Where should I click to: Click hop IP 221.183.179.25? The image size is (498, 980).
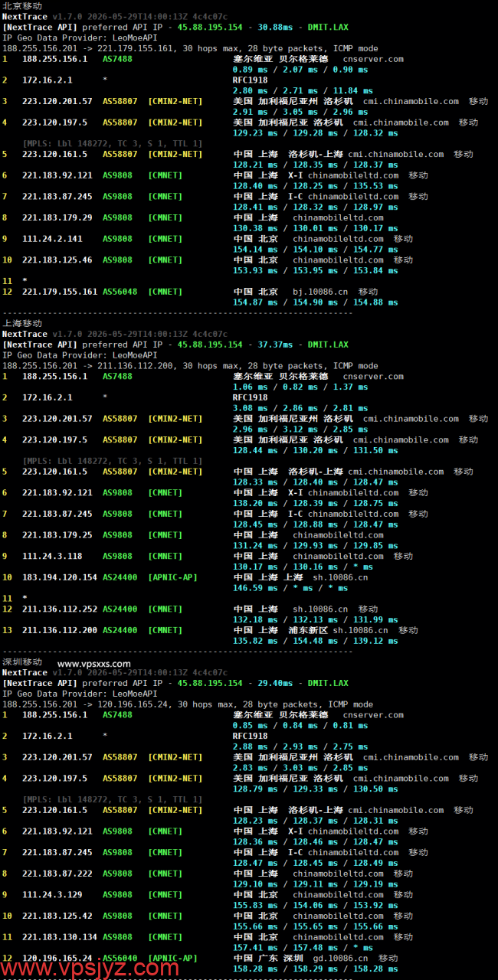(57, 535)
